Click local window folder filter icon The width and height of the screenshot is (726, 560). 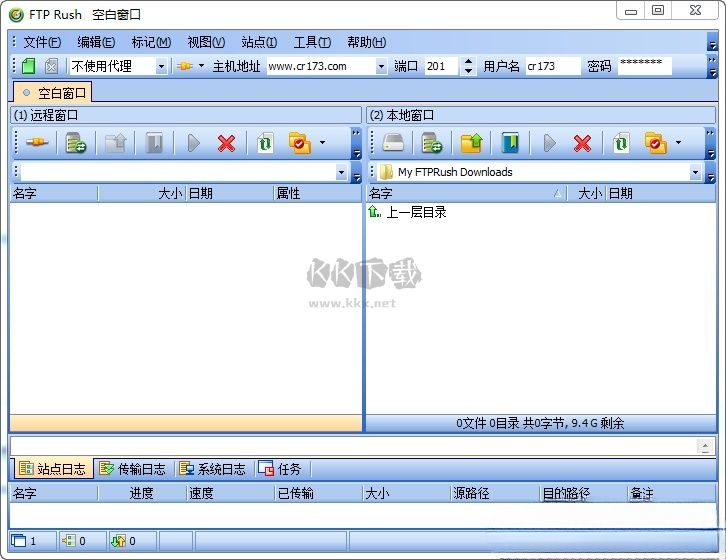click(x=656, y=143)
